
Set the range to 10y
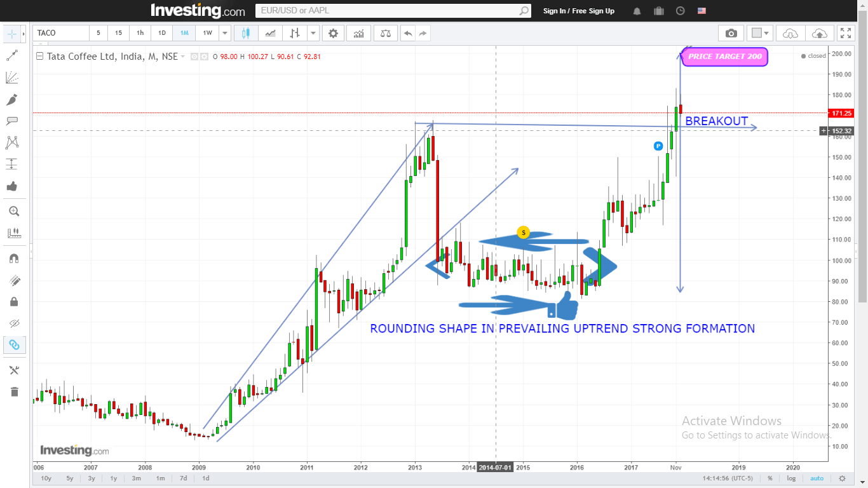[x=46, y=478]
